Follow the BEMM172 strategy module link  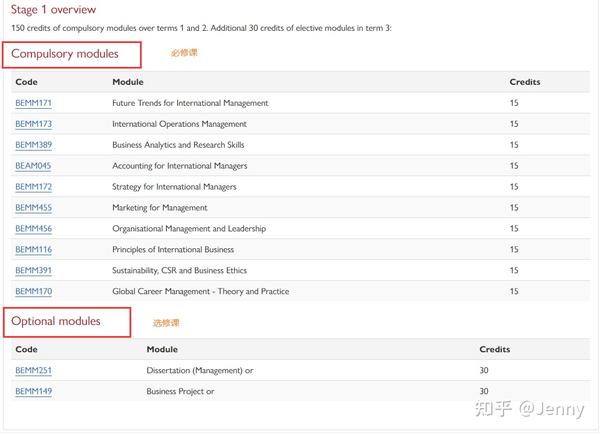(33, 187)
